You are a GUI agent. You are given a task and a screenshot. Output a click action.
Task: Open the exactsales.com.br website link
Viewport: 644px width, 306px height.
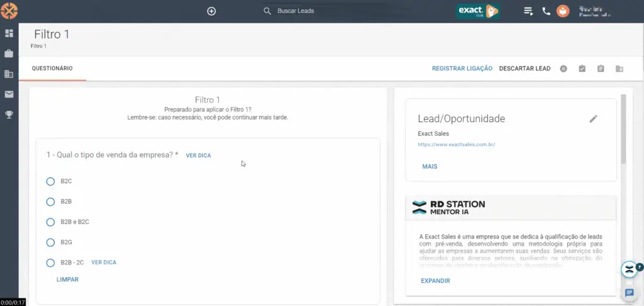point(456,145)
